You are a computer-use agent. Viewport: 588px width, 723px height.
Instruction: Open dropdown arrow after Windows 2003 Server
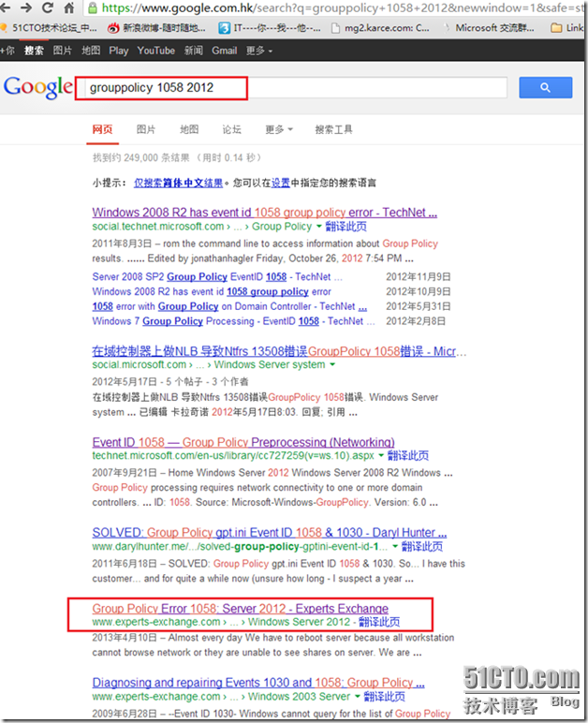pos(357,696)
